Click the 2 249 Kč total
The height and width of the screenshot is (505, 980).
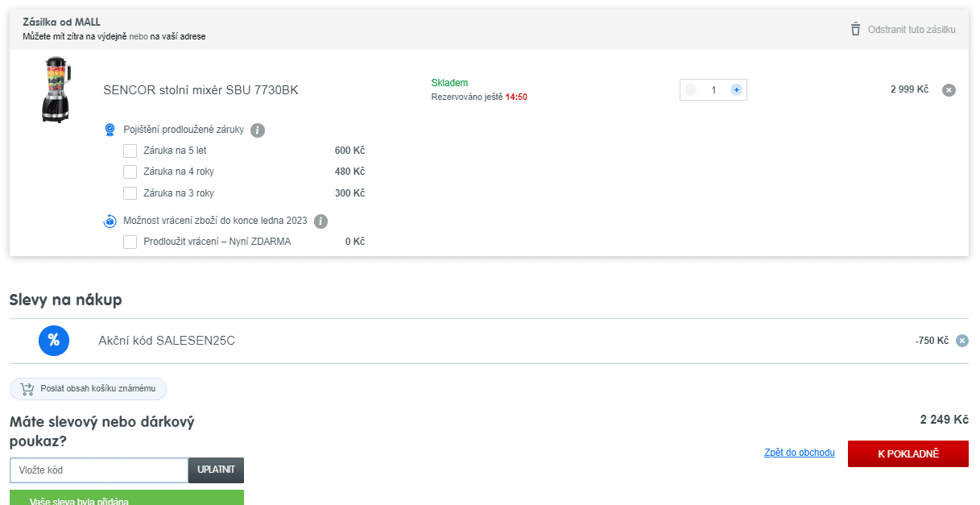tap(944, 420)
